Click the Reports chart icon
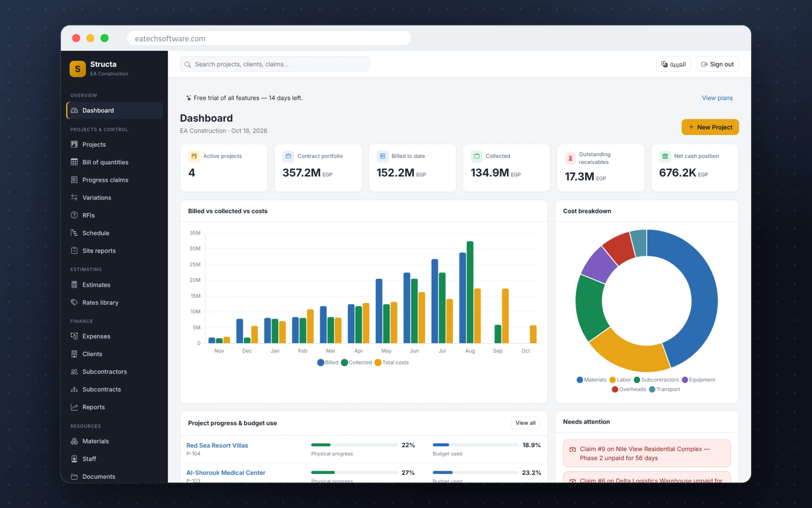This screenshot has height=508, width=812. (74, 407)
